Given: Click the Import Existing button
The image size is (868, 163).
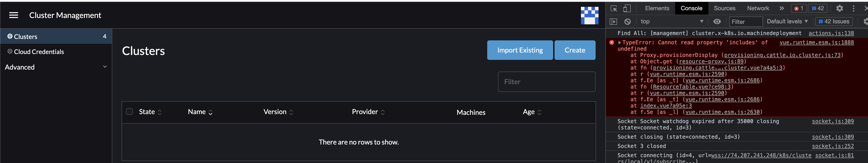Looking at the screenshot, I should pyautogui.click(x=520, y=50).
